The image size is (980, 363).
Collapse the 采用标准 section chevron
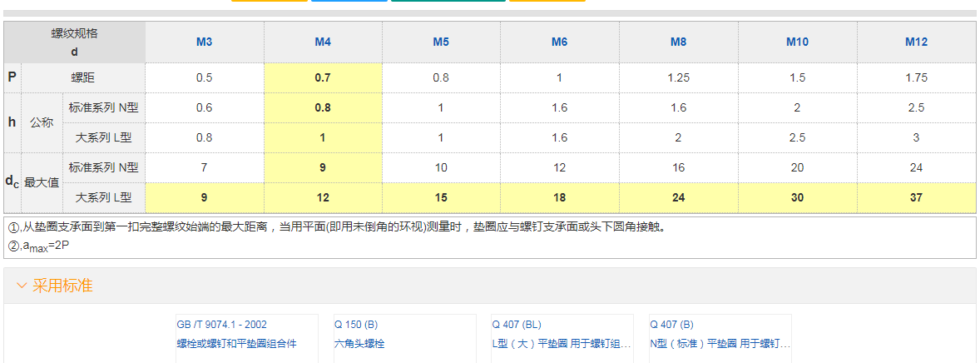point(22,286)
